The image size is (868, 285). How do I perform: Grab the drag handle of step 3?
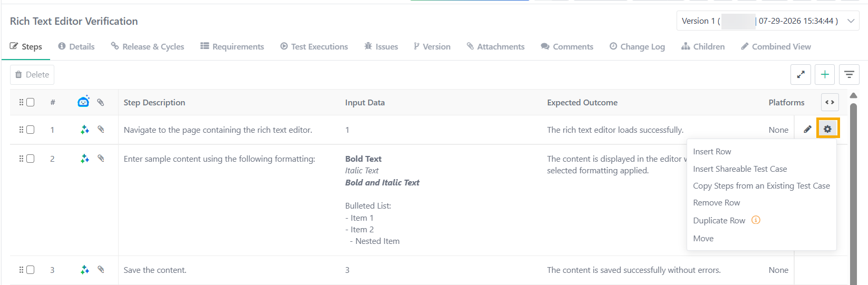tap(22, 270)
